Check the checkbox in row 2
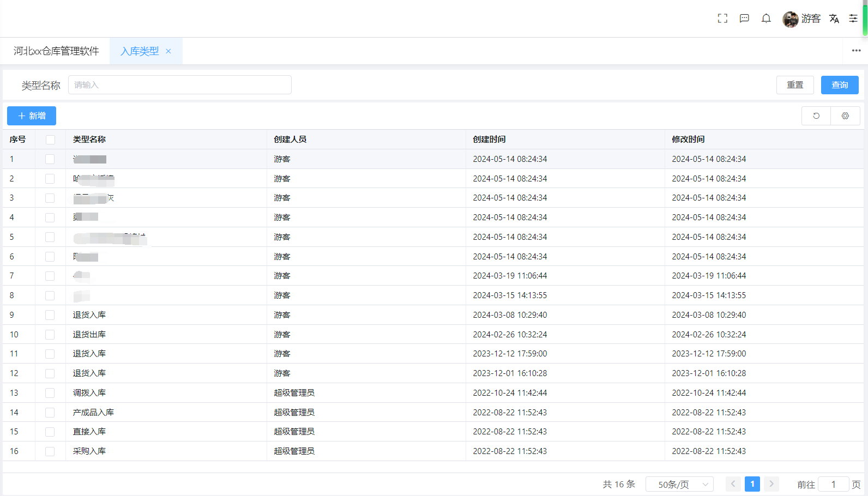Image resolution: width=868 pixels, height=496 pixels. [50, 179]
